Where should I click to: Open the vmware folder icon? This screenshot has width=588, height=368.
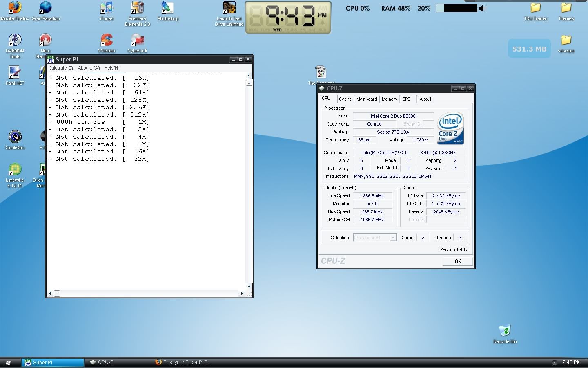[x=566, y=43]
